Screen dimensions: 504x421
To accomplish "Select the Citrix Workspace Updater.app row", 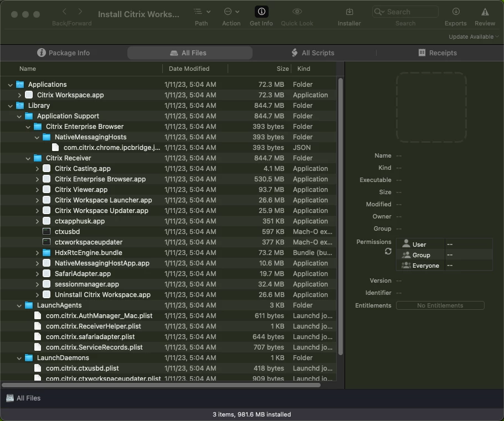I will 168,211.
